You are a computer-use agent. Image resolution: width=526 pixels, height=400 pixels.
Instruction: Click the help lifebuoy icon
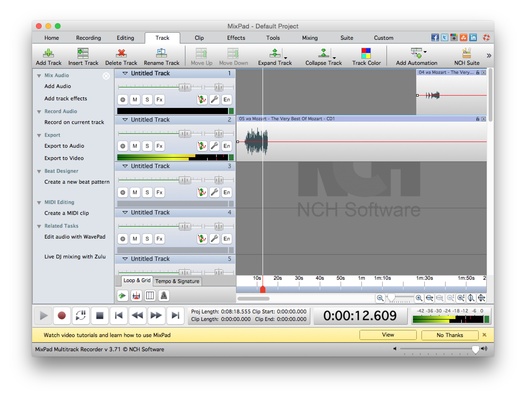[x=486, y=38]
